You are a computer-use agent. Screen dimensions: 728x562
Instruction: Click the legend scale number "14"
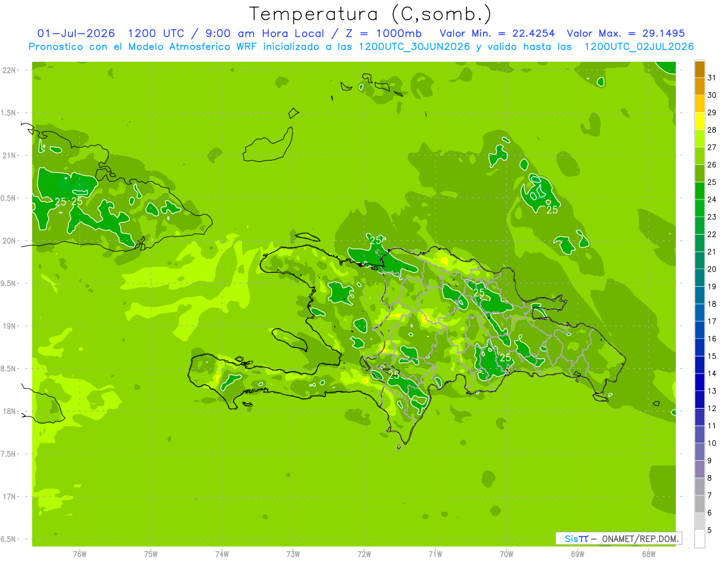pos(712,373)
